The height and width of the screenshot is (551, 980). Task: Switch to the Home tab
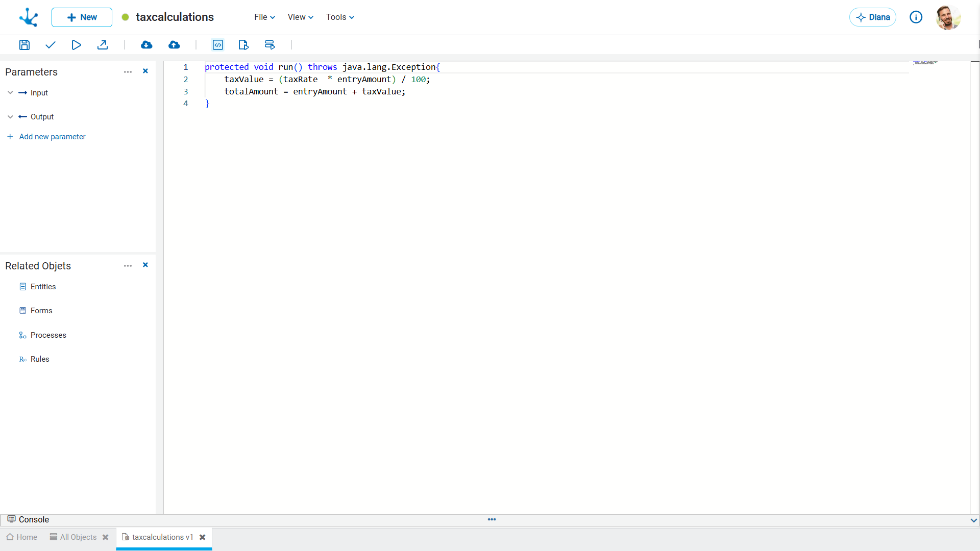[x=22, y=537]
